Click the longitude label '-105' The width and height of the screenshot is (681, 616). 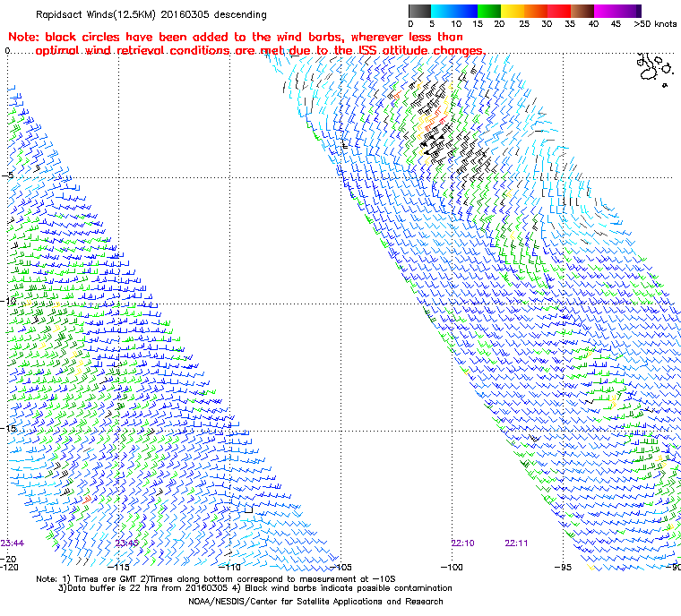click(340, 568)
